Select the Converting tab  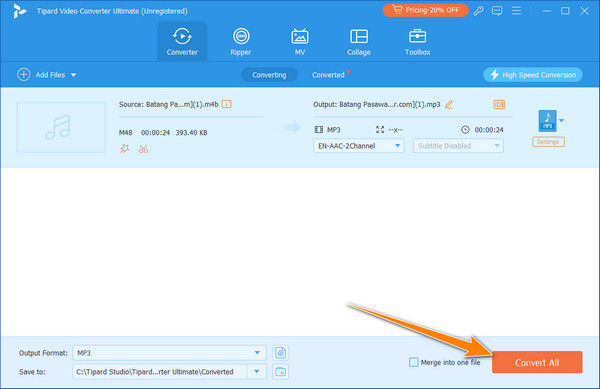269,75
